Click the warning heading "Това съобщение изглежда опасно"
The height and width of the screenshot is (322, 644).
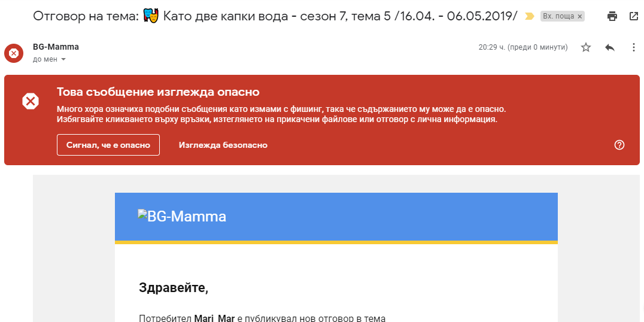(158, 92)
